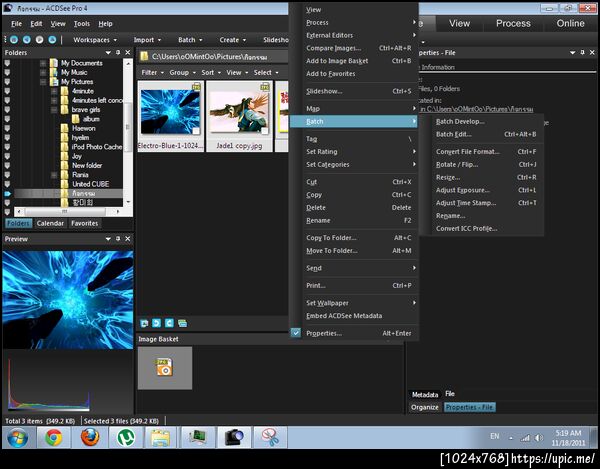Expand the 4minute folder node

pyautogui.click(x=54, y=91)
